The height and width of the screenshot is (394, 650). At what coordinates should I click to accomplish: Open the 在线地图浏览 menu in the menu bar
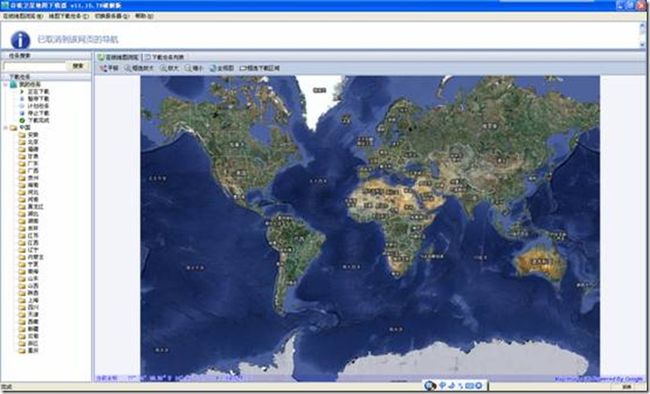click(23, 16)
